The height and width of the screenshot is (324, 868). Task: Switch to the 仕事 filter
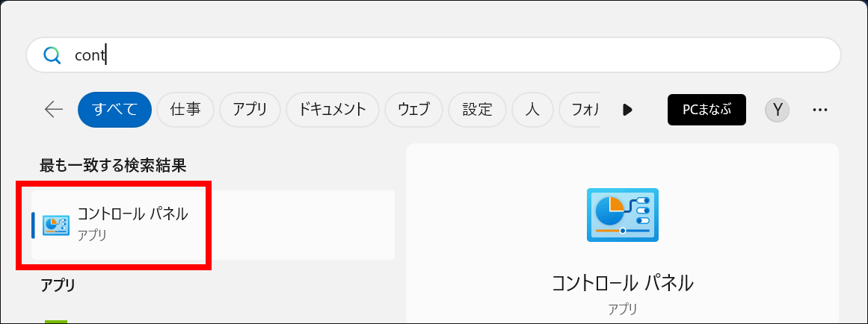(185, 110)
